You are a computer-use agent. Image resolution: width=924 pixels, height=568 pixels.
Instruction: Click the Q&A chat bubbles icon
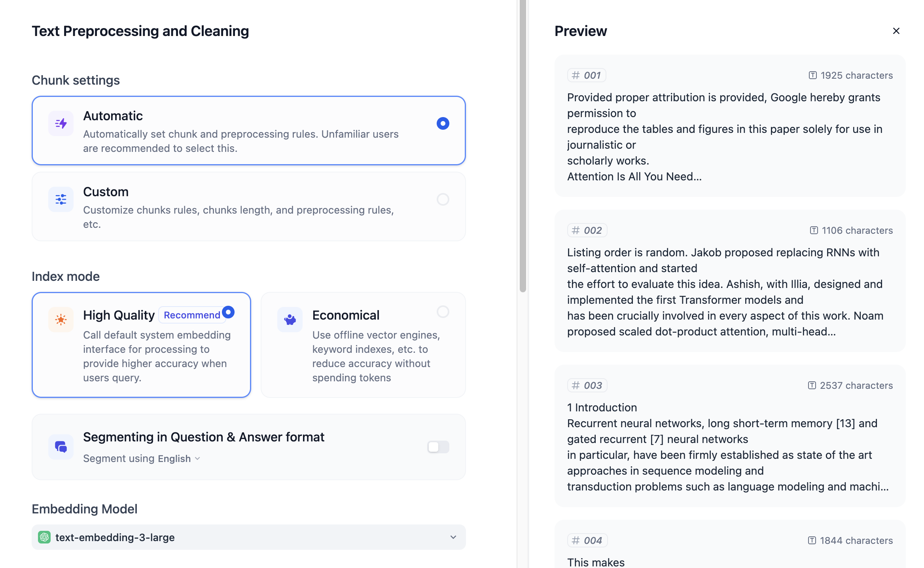61,447
